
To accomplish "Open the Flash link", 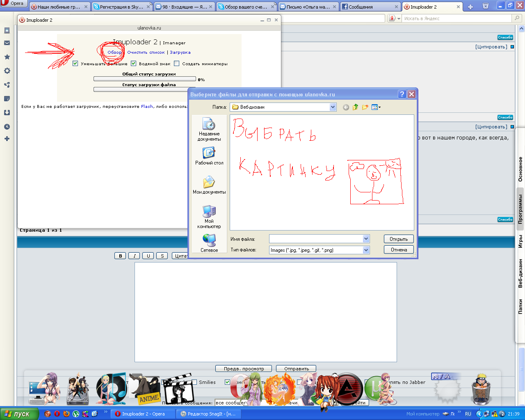I will [x=147, y=106].
